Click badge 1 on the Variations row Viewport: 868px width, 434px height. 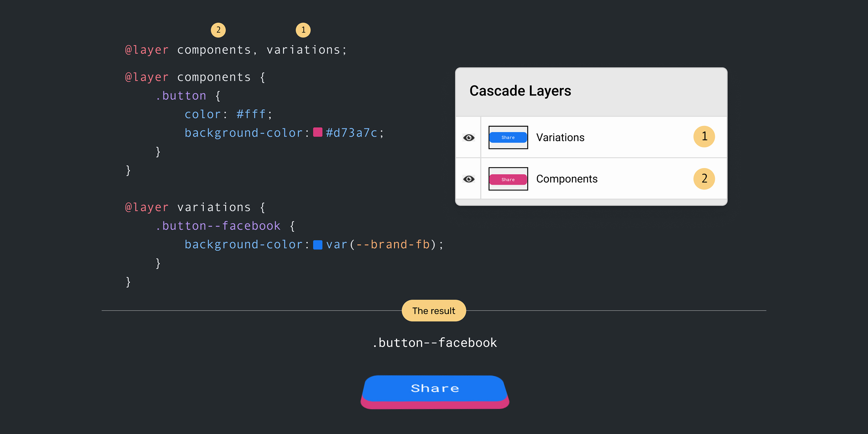tap(704, 136)
